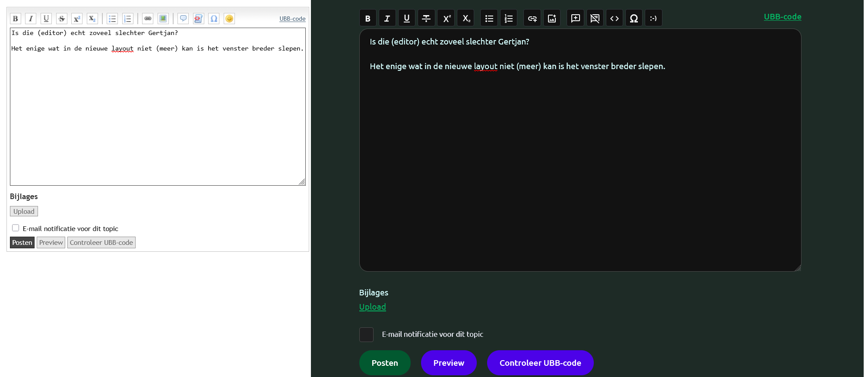868x377 pixels.
Task: Select subscript in the dark editor toolbar
Action: pos(466,18)
